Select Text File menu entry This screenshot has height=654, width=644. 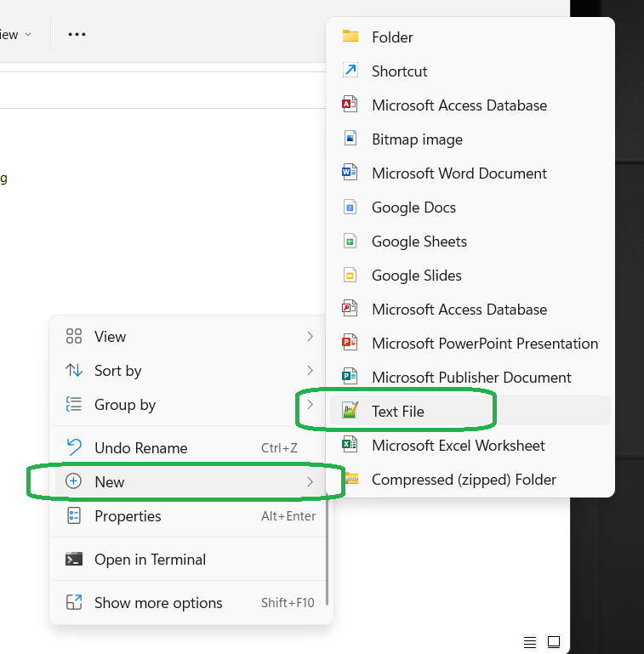470,411
